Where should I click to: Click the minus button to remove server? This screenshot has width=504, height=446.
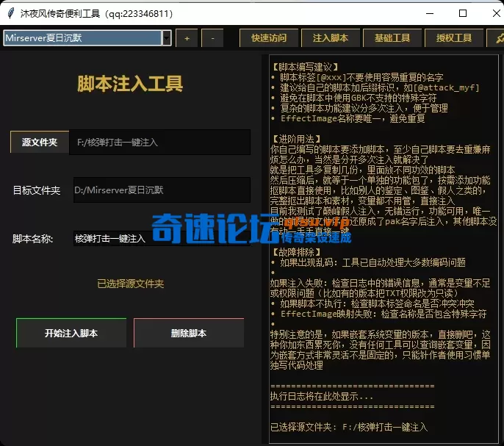tap(212, 38)
